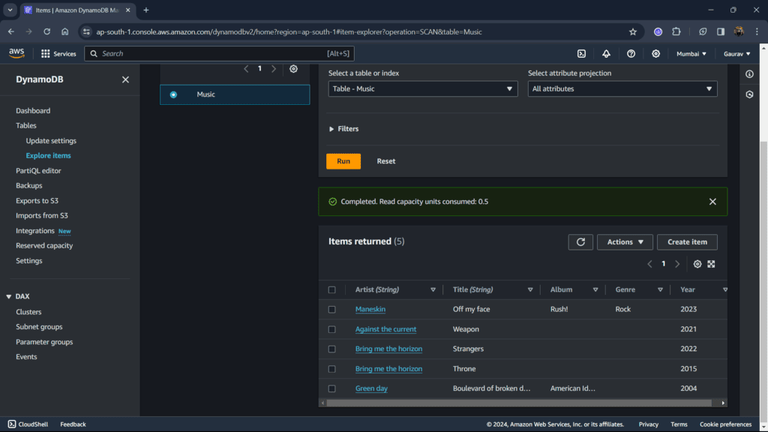
Task: Open the Mumbai region selector
Action: [x=691, y=54]
